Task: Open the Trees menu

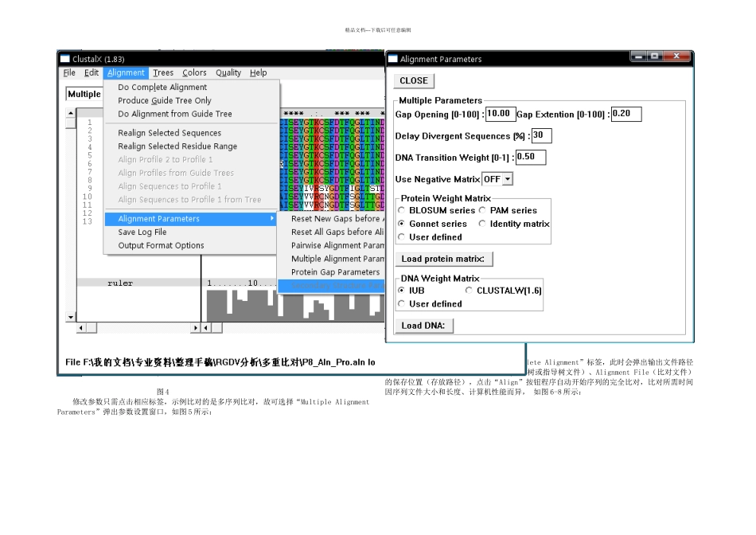Action: pos(163,72)
